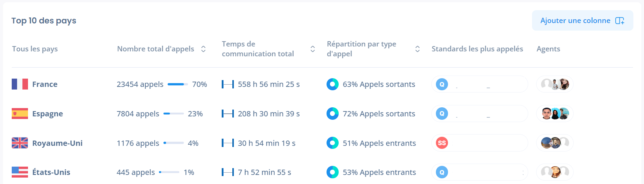Click the donut chart for France call types
Screen dimensions: 644x184
(x=333, y=84)
